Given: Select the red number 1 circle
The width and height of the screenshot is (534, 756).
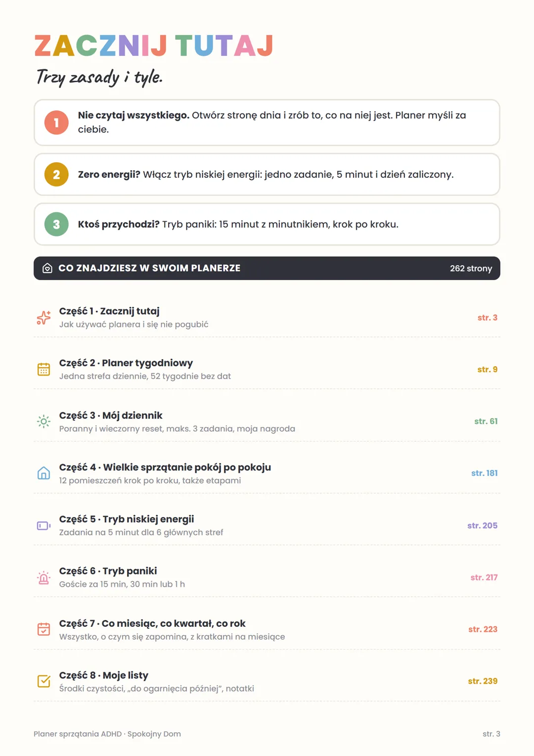Looking at the screenshot, I should (56, 123).
